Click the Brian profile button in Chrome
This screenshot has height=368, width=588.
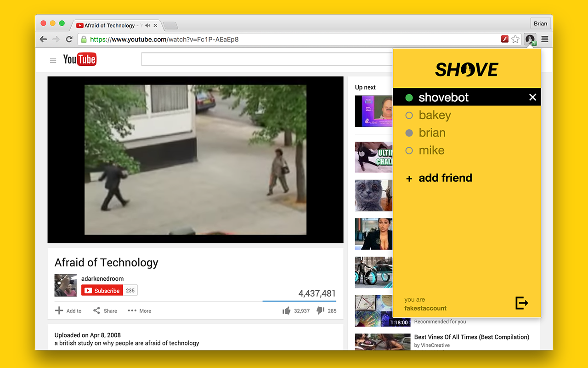[x=540, y=23]
